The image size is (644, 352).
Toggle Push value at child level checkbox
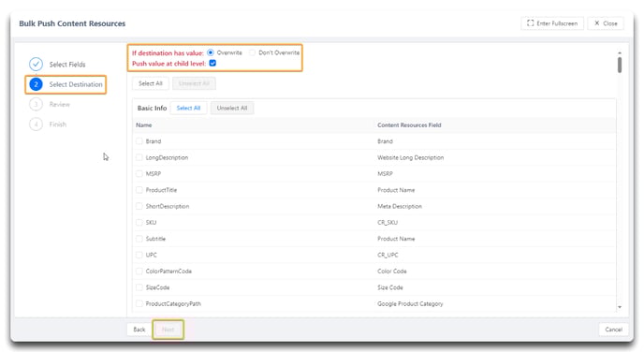click(x=212, y=63)
